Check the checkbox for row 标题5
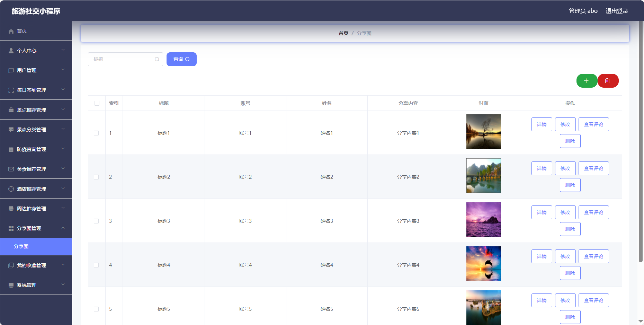644x325 pixels. point(96,309)
